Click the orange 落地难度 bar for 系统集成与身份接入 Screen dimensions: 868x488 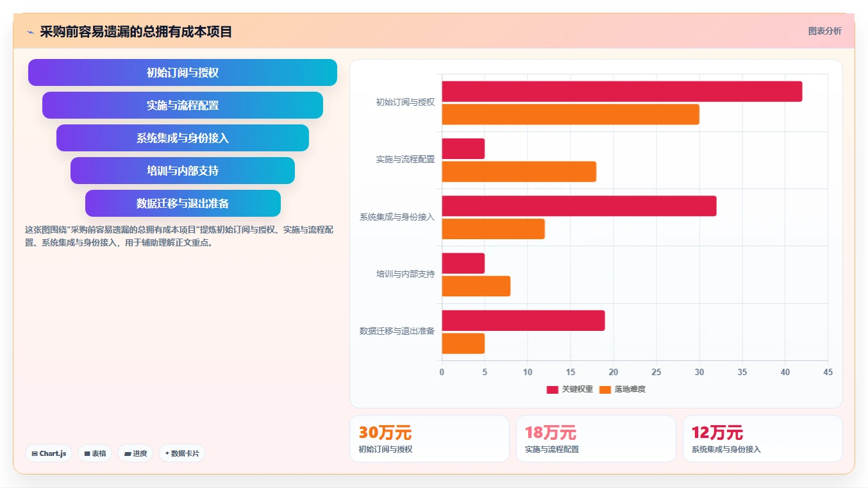pos(493,229)
